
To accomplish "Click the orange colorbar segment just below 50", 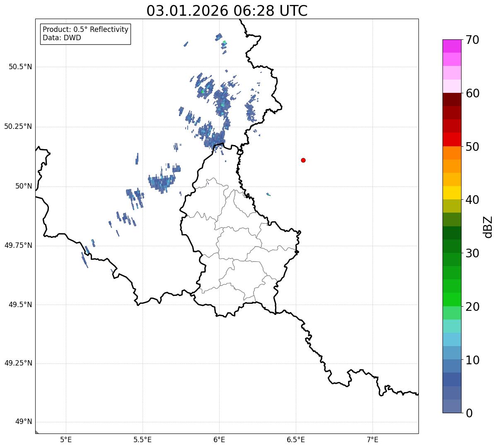I will [452, 153].
